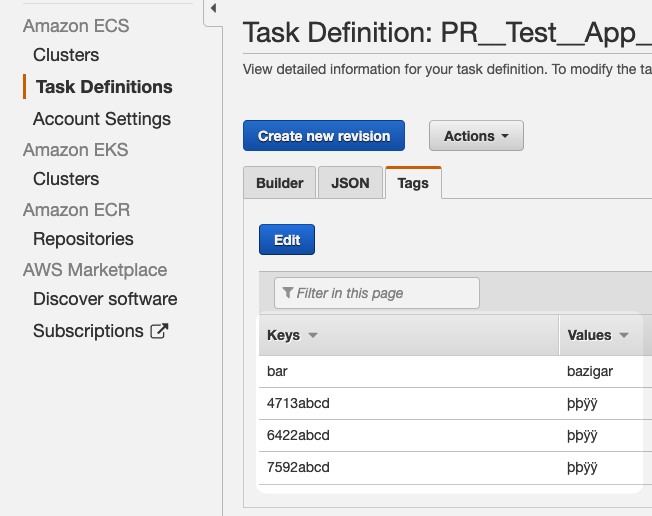
Task: Open the Actions dropdown menu
Action: (x=476, y=136)
